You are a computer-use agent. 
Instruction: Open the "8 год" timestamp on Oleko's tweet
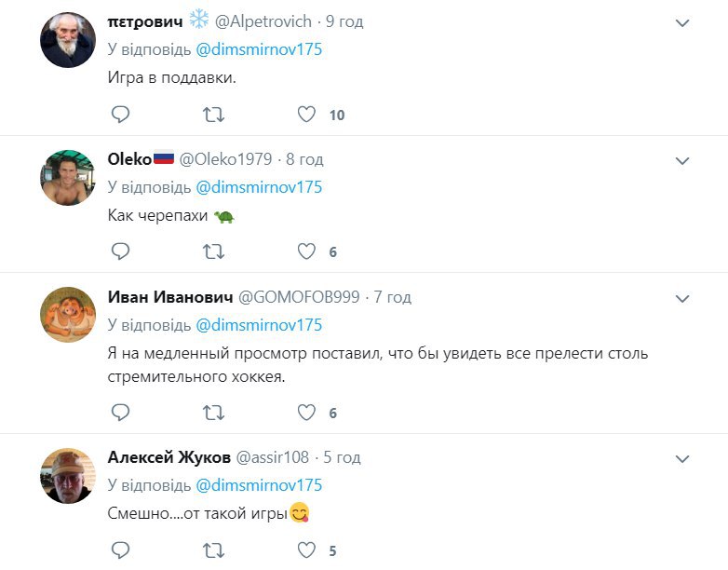point(304,159)
